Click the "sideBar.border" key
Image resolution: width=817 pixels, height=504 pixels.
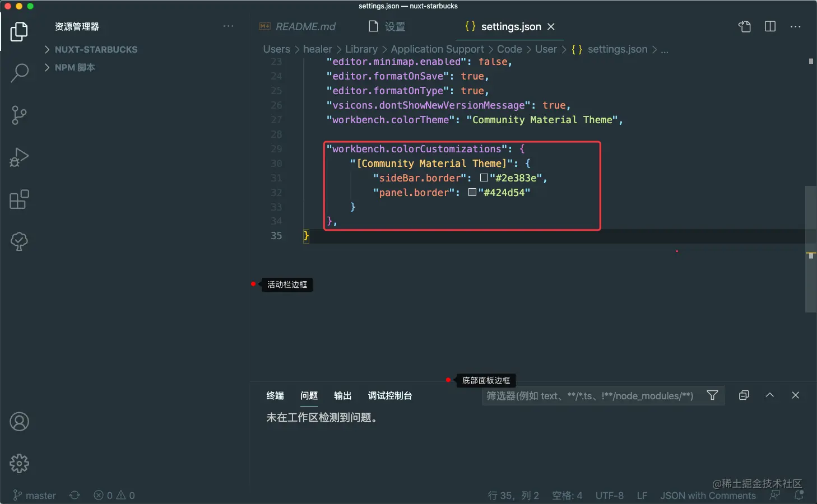click(420, 178)
